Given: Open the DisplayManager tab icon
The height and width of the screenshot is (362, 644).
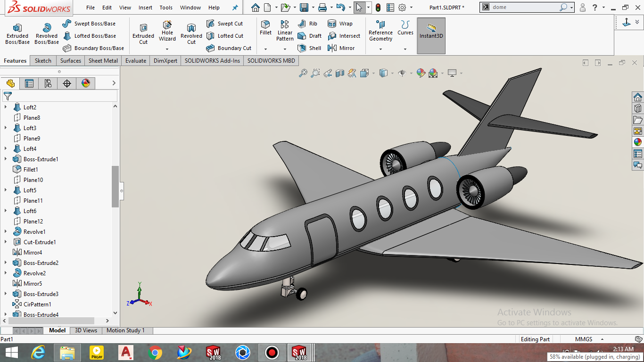Looking at the screenshot, I should [x=86, y=83].
